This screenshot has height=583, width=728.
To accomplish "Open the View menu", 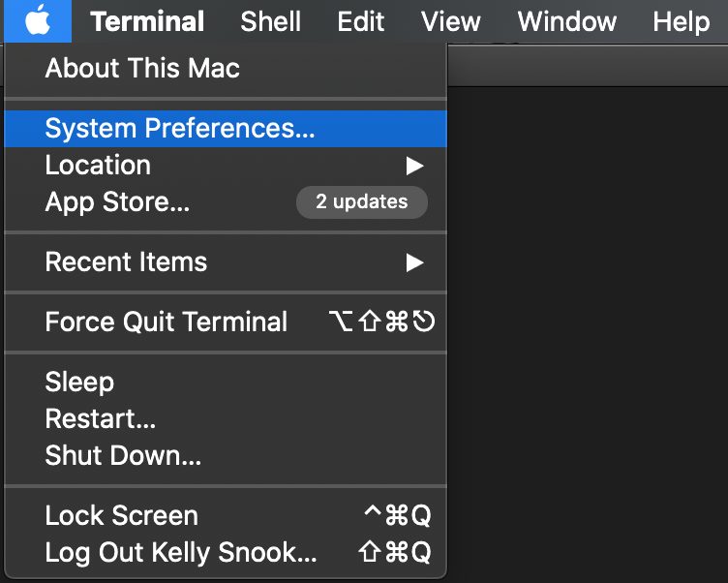I will point(451,21).
